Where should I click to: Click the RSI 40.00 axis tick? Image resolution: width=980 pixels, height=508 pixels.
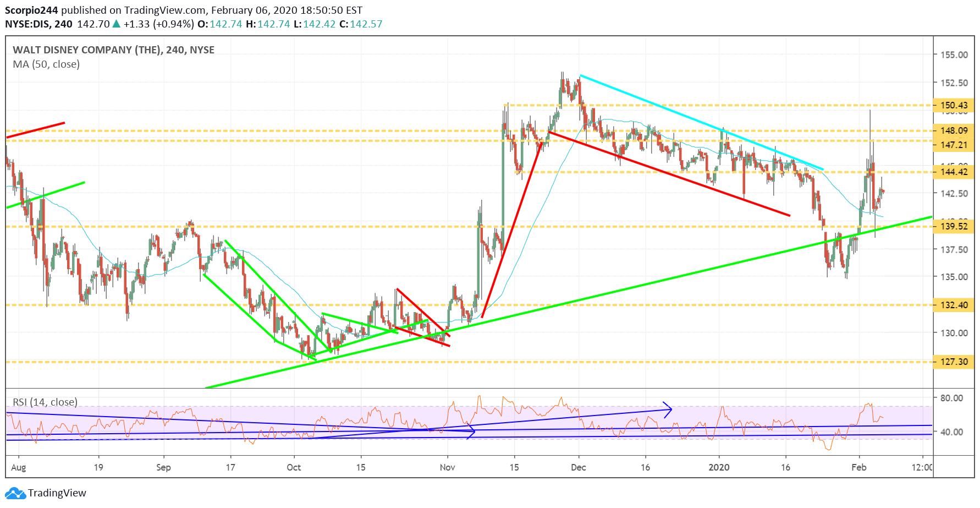pos(951,432)
